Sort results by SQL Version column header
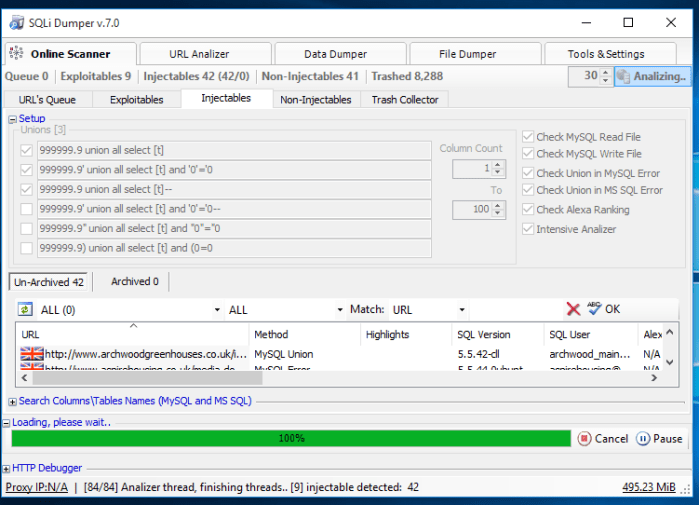This screenshot has height=505, width=699. [x=484, y=335]
